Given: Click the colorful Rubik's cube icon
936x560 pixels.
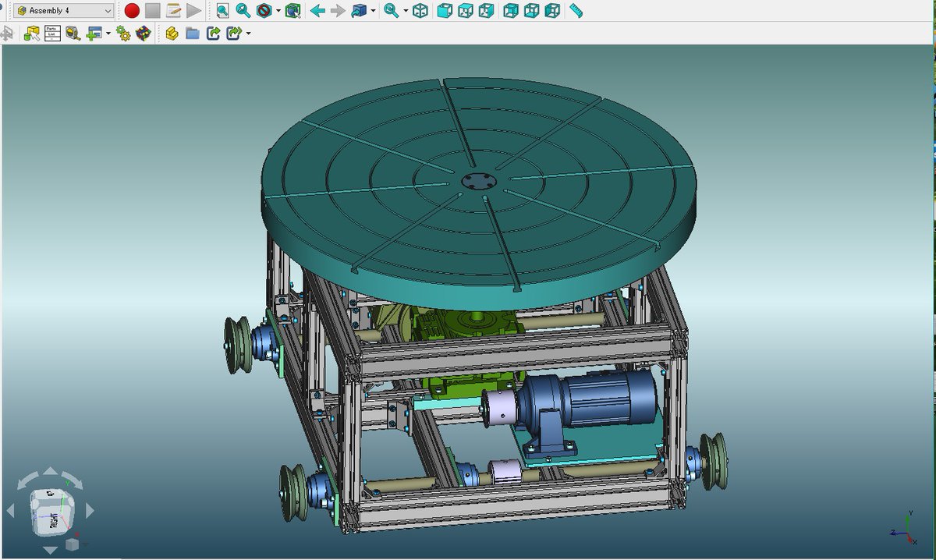Looking at the screenshot, I should point(143,34).
